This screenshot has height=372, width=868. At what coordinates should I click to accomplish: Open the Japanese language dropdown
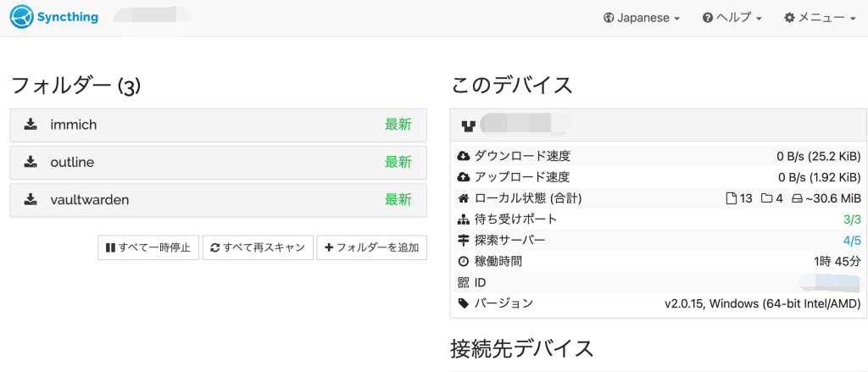(x=642, y=18)
